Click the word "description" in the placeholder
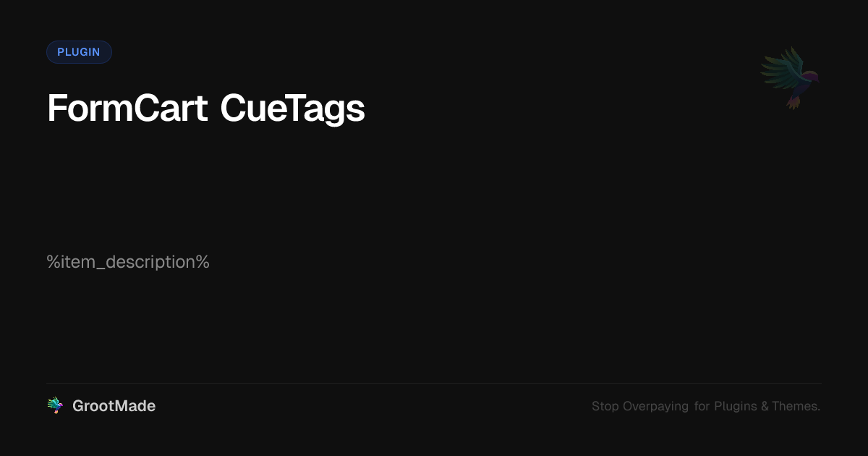Viewport: 868px width, 456px height. (150, 262)
